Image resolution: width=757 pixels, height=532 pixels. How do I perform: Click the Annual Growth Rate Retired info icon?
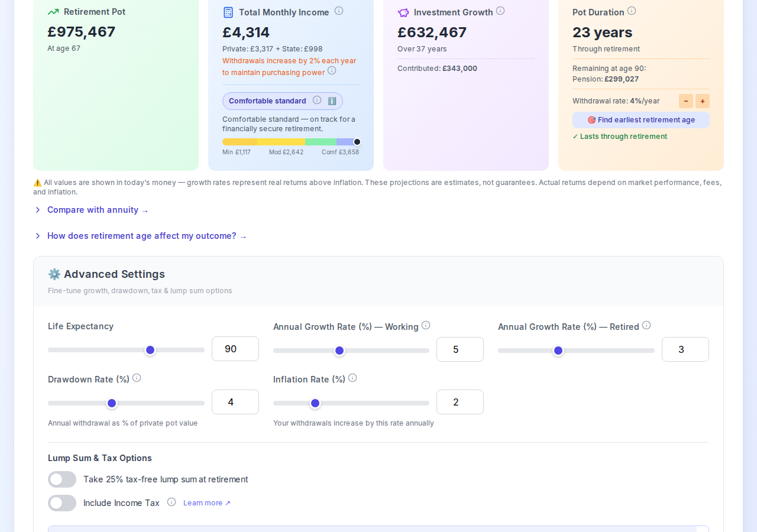click(646, 325)
